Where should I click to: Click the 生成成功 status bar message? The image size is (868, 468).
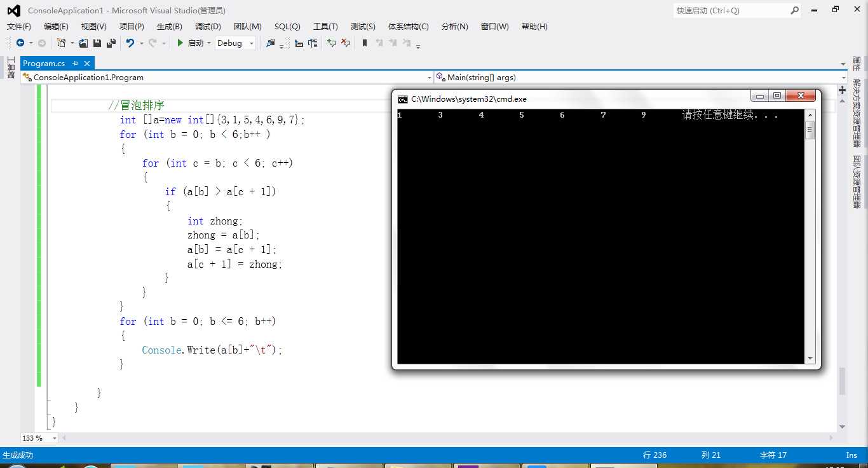coord(18,455)
